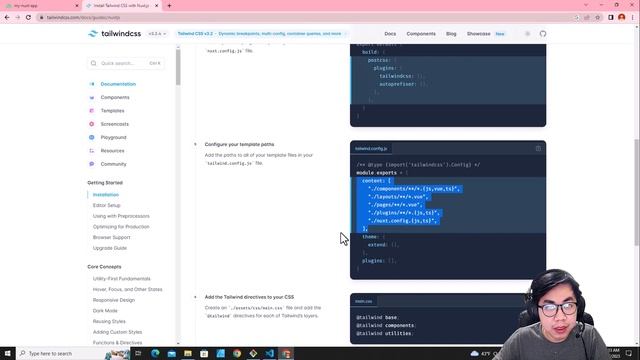The width and height of the screenshot is (640, 360).
Task: Bookmark page with the star icon
Action: click(598, 18)
